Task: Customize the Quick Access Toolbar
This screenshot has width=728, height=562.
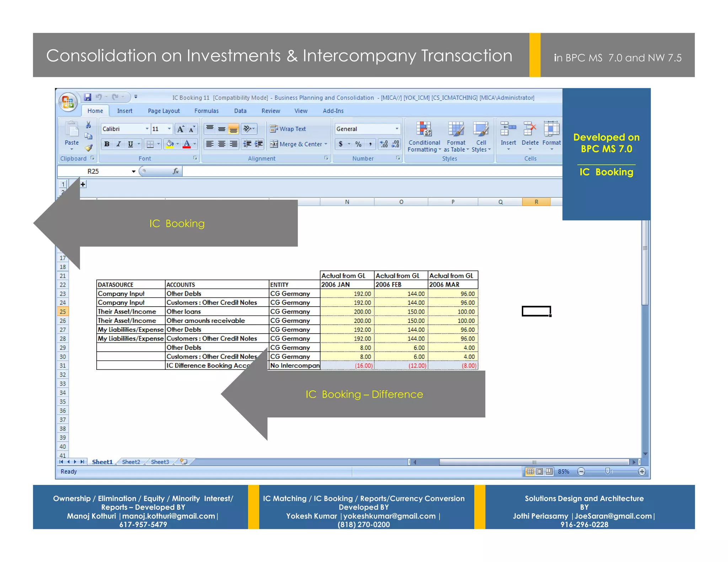Action: coord(136,97)
